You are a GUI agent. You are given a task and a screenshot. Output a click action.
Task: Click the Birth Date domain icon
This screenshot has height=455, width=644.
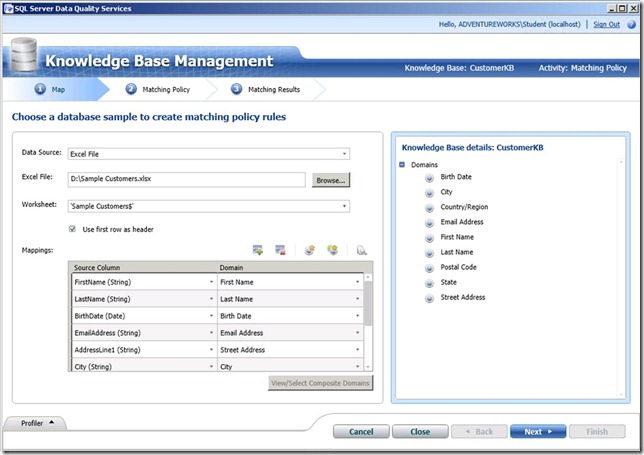pos(429,177)
